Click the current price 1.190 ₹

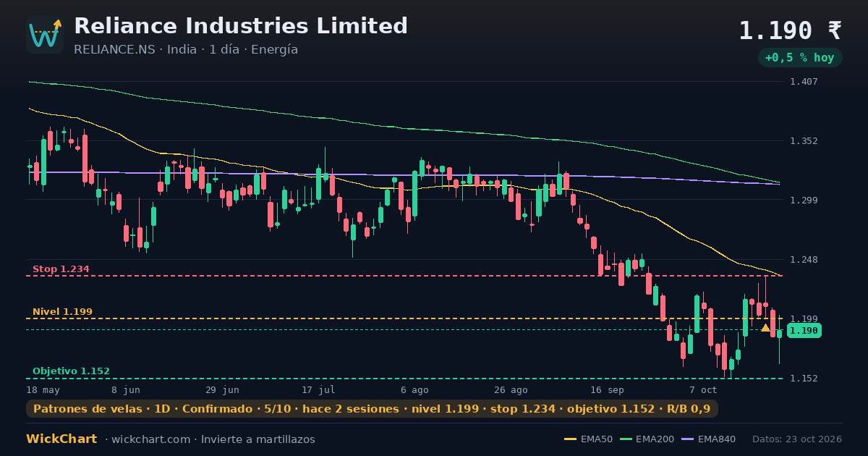point(790,30)
